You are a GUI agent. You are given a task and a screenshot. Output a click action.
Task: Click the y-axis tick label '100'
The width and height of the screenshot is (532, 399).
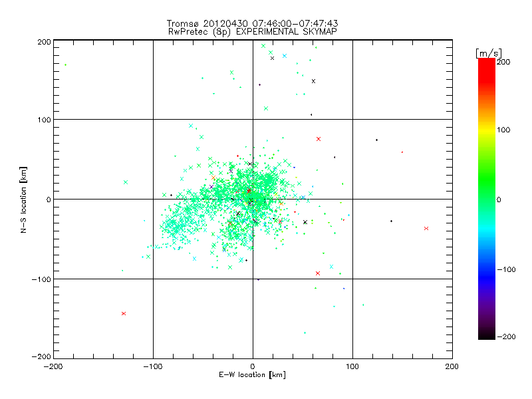[x=44, y=120]
